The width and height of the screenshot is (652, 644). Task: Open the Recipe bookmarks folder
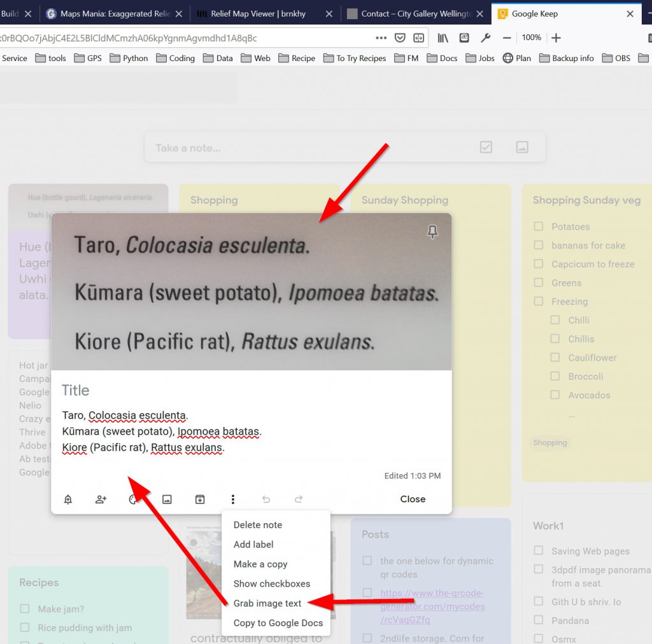click(x=296, y=58)
